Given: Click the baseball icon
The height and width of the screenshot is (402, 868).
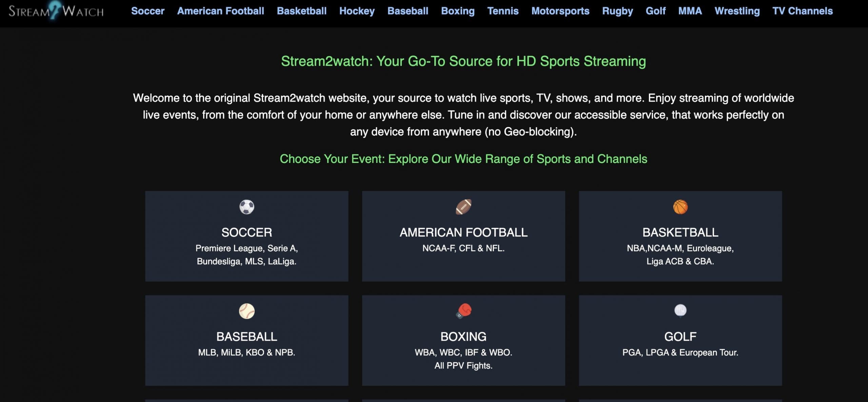Looking at the screenshot, I should pyautogui.click(x=246, y=311).
